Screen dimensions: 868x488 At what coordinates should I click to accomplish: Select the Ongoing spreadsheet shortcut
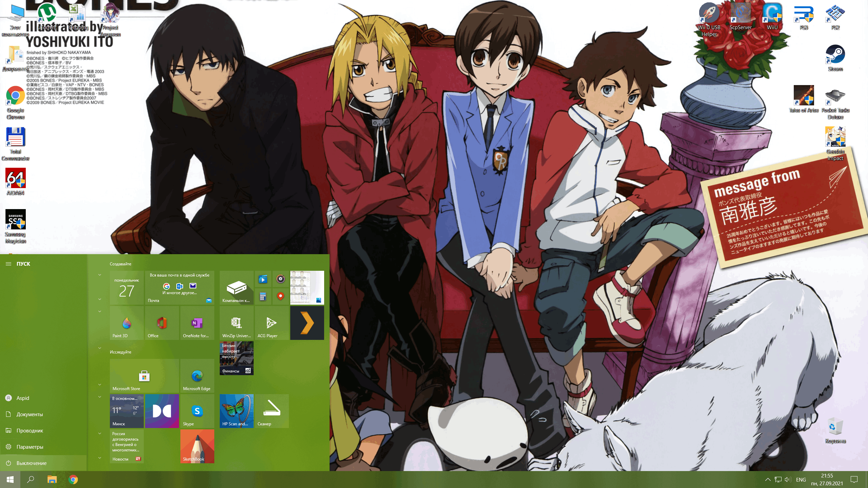(78, 17)
